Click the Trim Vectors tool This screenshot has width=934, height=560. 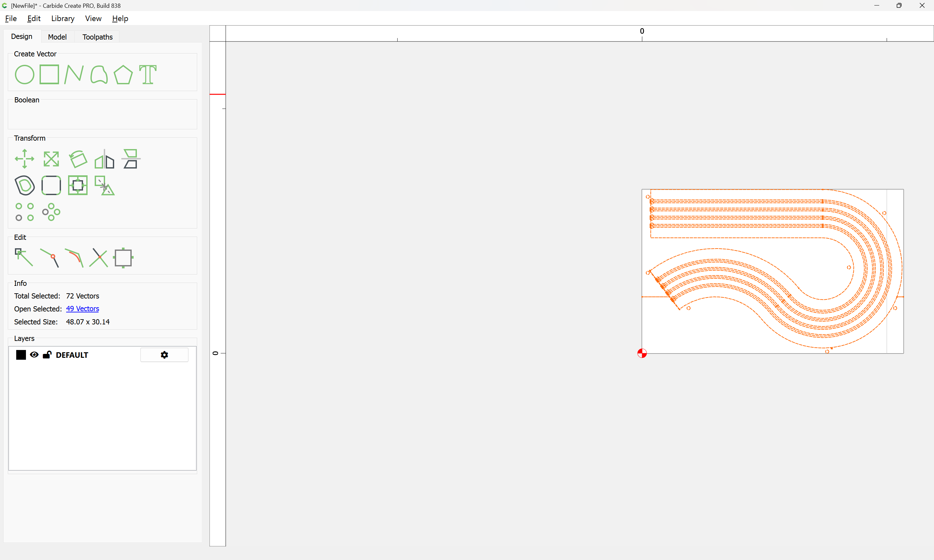click(99, 257)
